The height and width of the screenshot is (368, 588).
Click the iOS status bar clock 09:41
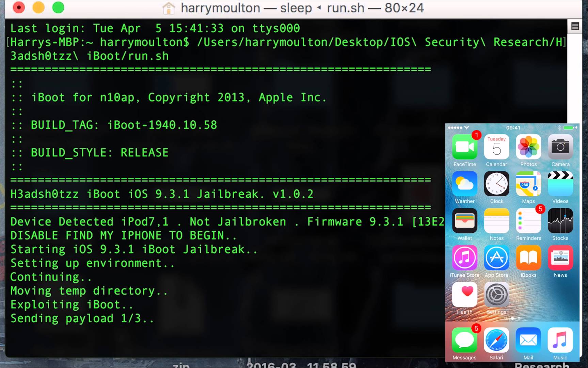point(513,128)
